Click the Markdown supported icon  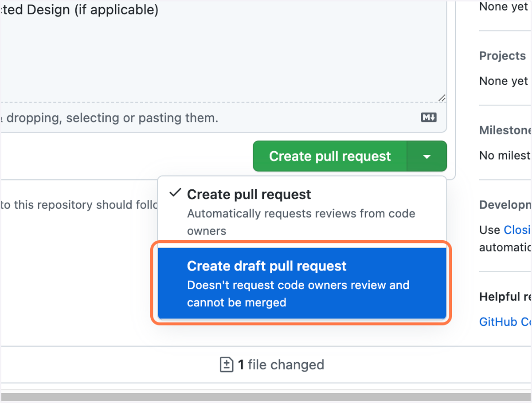point(429,117)
